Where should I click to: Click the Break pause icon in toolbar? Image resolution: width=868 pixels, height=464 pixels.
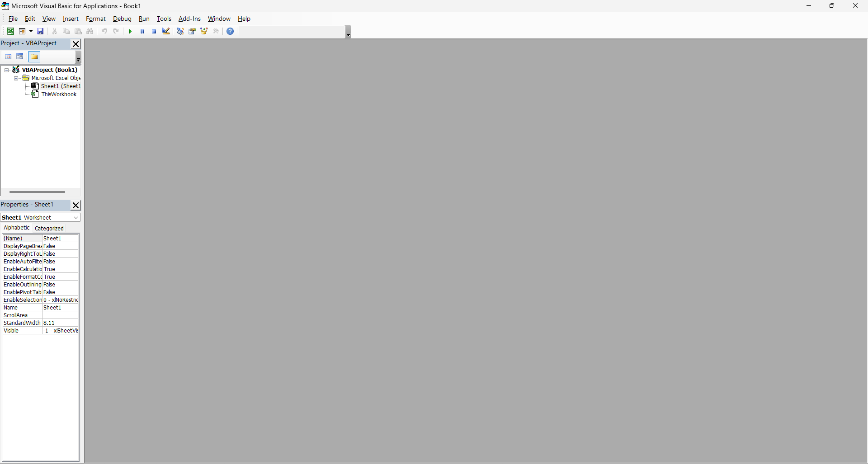[x=142, y=31]
